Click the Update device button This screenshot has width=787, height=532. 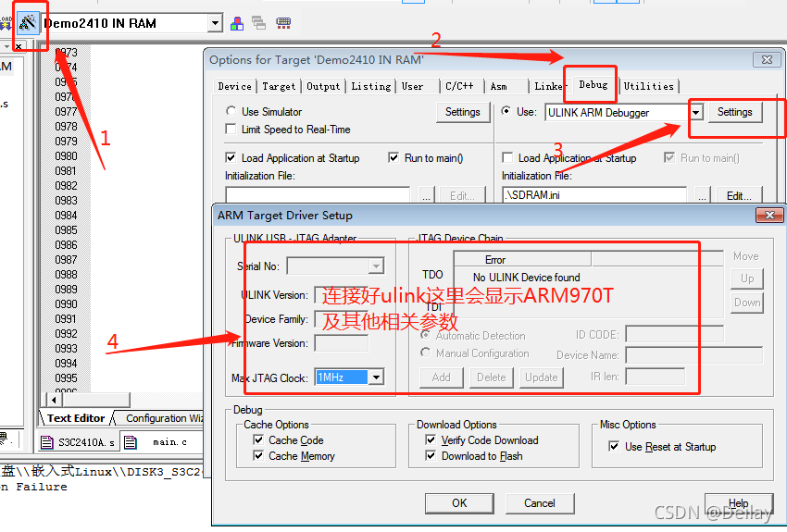point(541,377)
